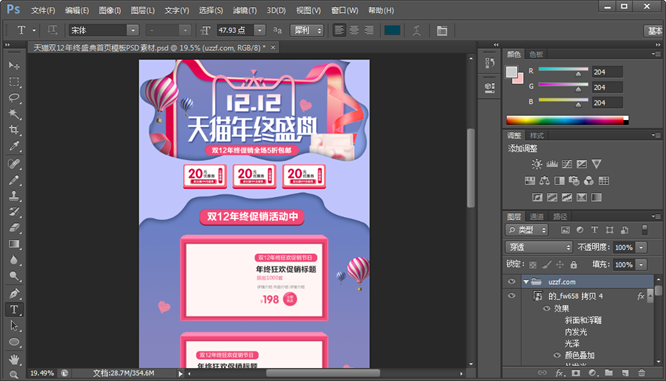The width and height of the screenshot is (666, 381).
Task: Right align text
Action: (x=369, y=30)
